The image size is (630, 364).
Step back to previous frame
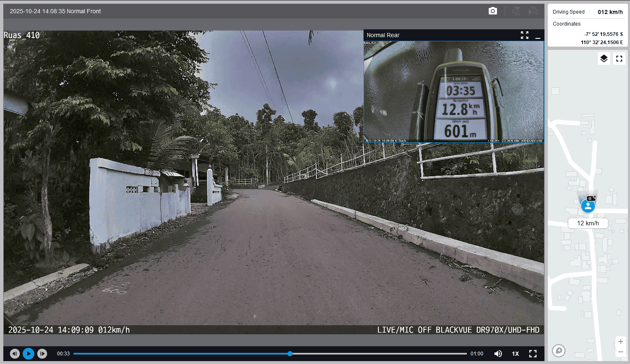point(15,354)
